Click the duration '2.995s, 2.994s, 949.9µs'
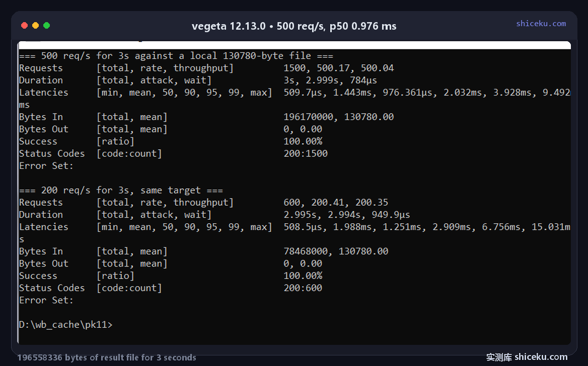 [347, 215]
